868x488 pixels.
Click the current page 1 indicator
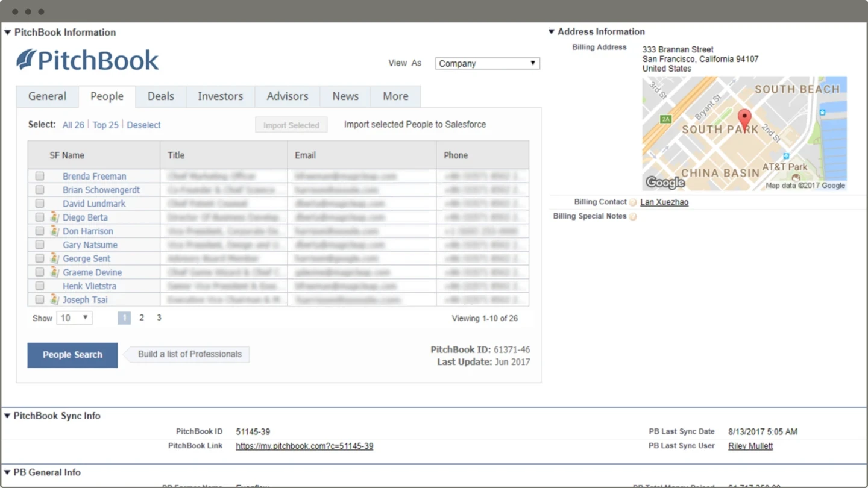coord(124,318)
